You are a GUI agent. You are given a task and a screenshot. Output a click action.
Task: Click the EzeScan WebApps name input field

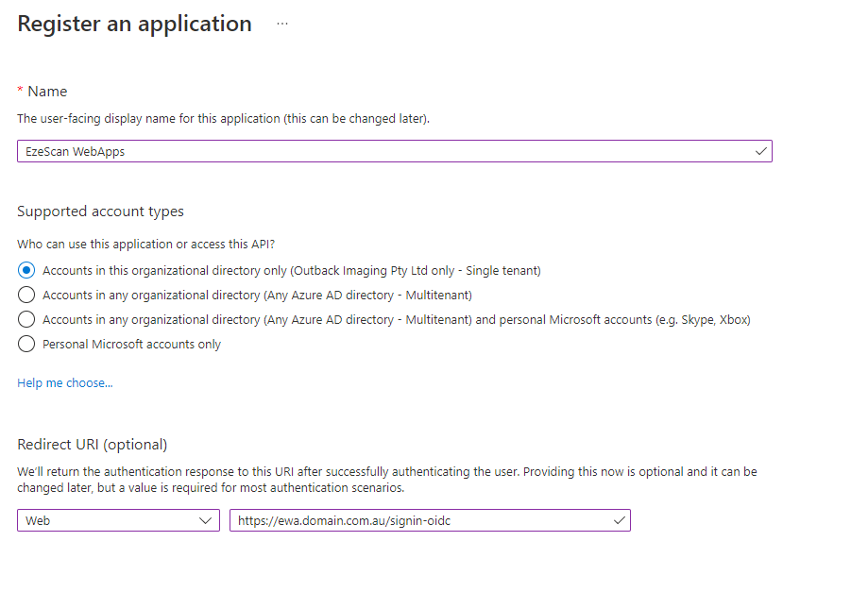click(x=378, y=151)
